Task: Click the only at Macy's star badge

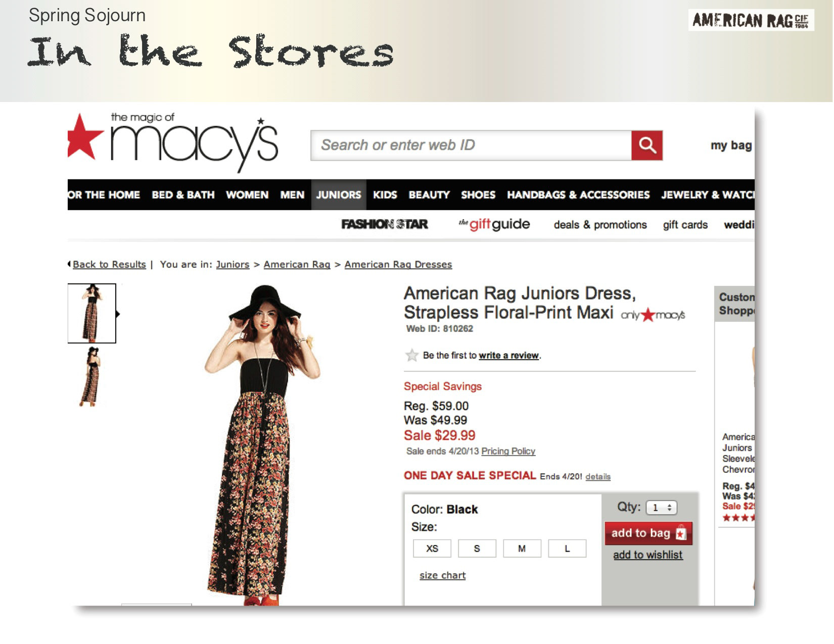Action: (x=653, y=315)
